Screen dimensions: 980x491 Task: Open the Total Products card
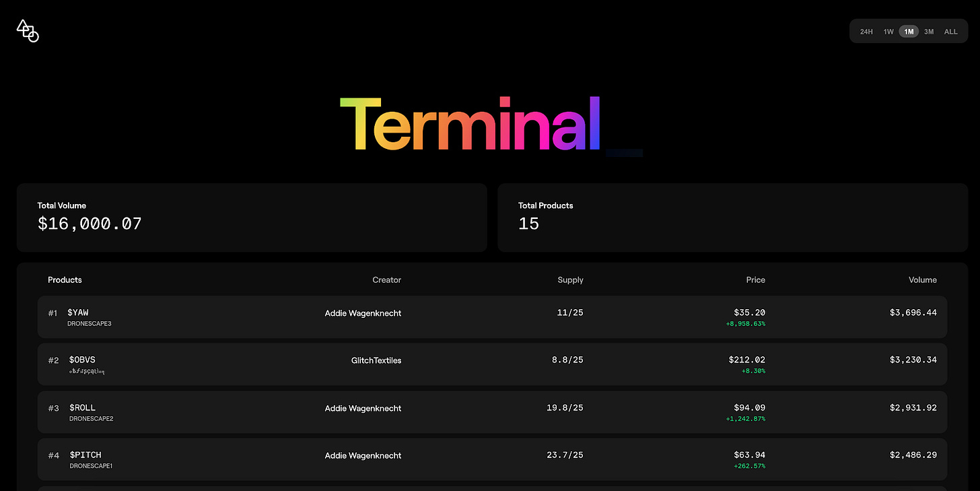click(x=732, y=218)
